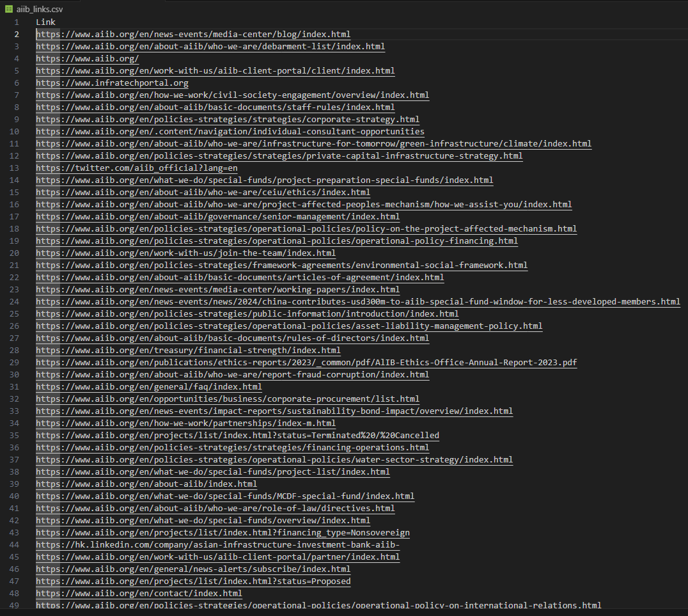Click line number 48 in the gutter

(x=14, y=594)
